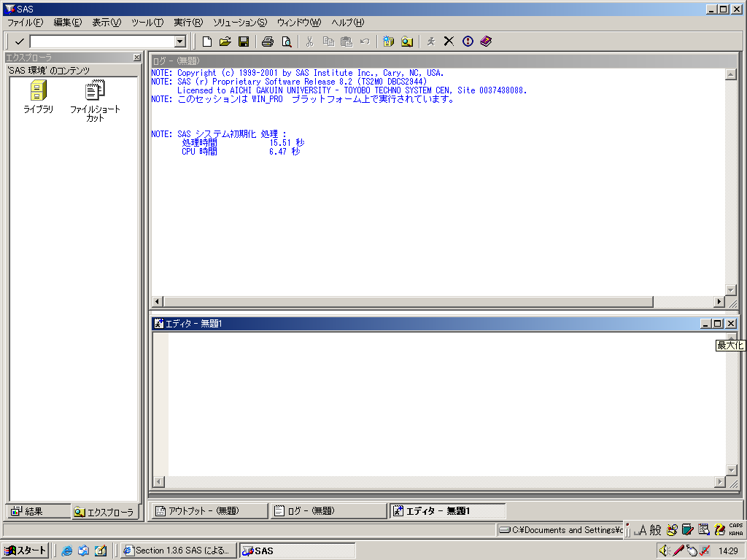This screenshot has height=560, width=747.
Task: Click the Copy toolbar icon
Action: click(x=328, y=42)
